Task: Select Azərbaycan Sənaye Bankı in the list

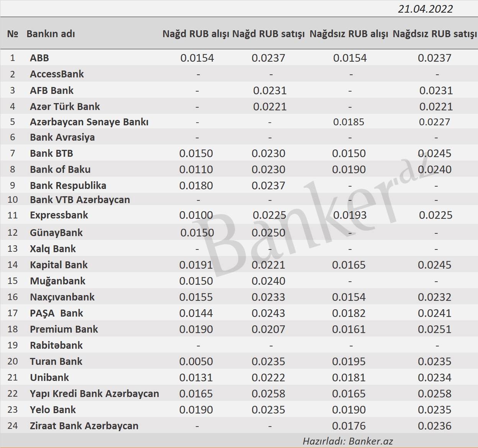Action: [x=89, y=122]
